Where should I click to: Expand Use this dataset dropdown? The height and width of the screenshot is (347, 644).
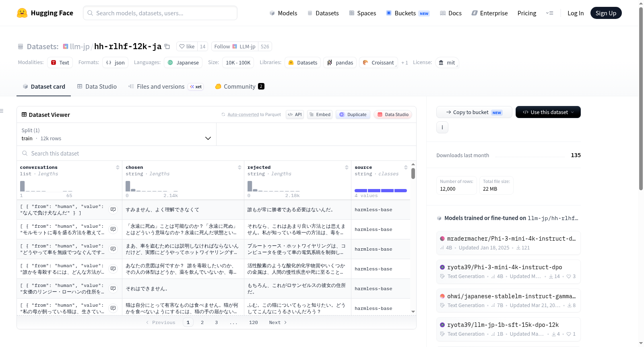[x=548, y=112]
